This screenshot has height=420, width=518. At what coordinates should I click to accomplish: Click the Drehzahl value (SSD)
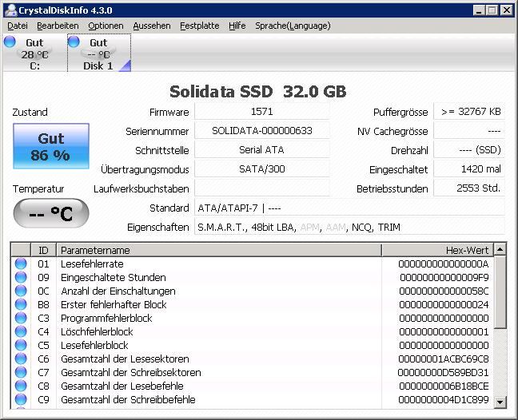point(469,150)
